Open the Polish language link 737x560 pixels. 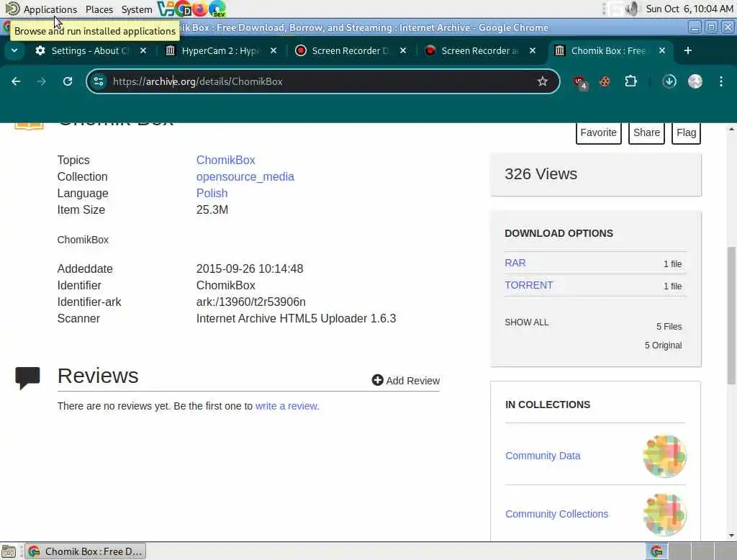[x=212, y=193]
